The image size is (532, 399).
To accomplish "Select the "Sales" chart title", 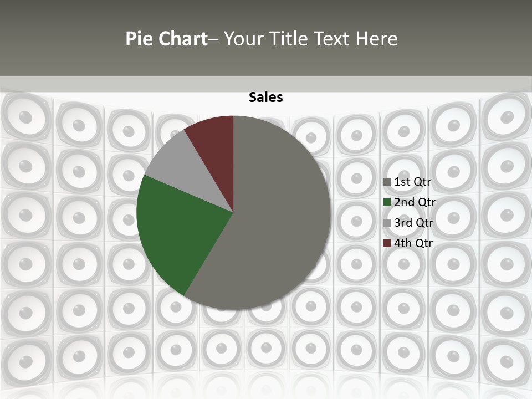I will click(266, 98).
